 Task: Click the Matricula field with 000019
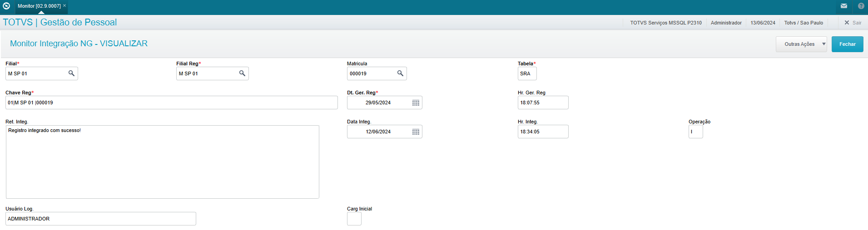[x=377, y=73]
